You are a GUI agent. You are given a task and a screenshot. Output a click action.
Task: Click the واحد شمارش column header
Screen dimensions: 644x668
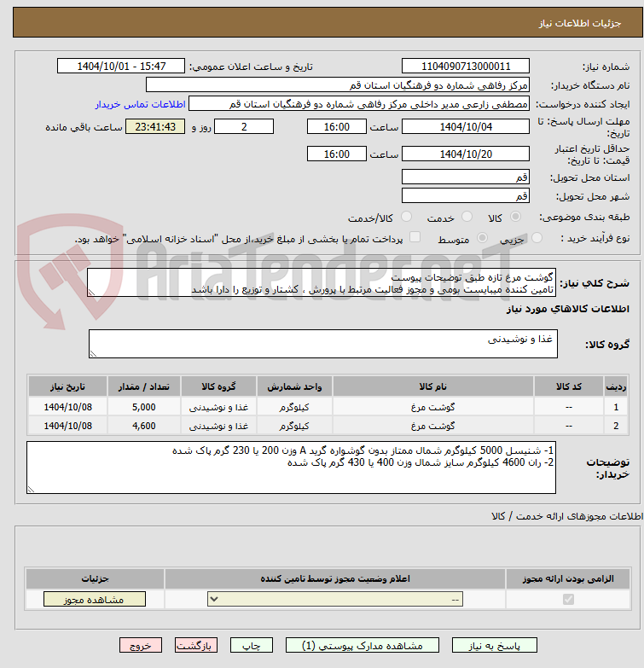(294, 386)
